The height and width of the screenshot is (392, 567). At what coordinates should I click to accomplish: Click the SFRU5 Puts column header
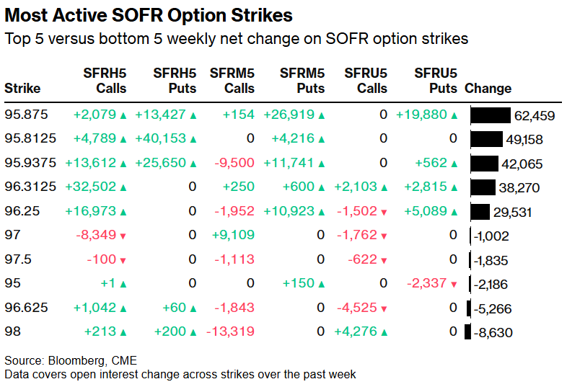pos(436,81)
